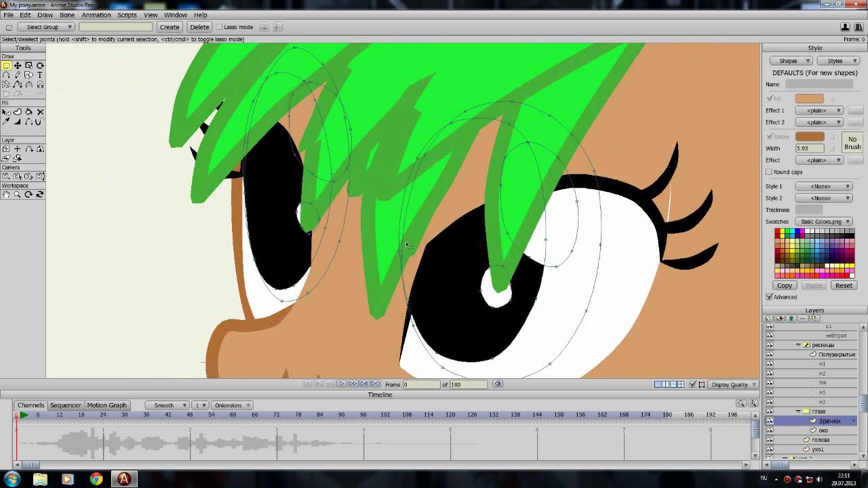Screen dimensions: 868x488
Task: Click the Fill color swatch
Action: [809, 99]
